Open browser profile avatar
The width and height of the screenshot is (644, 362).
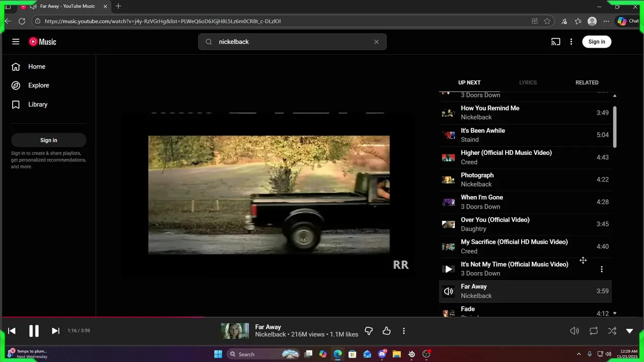pyautogui.click(x=592, y=21)
